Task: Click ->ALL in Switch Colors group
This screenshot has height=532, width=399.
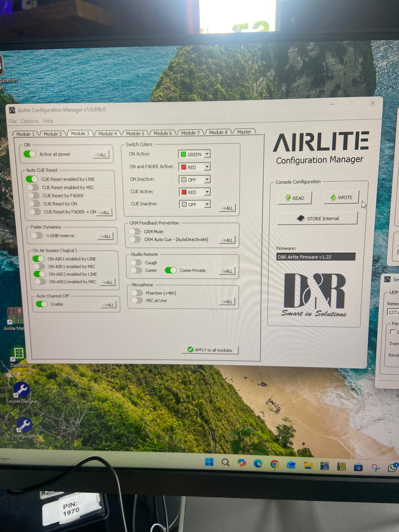Action: point(227,208)
